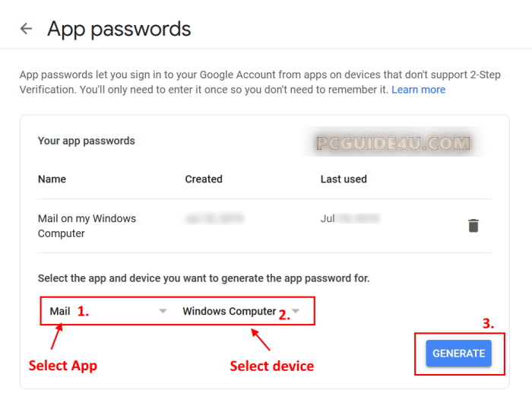Image resolution: width=532 pixels, height=406 pixels.
Task: Click the red Select device annotation label
Action: click(x=271, y=366)
